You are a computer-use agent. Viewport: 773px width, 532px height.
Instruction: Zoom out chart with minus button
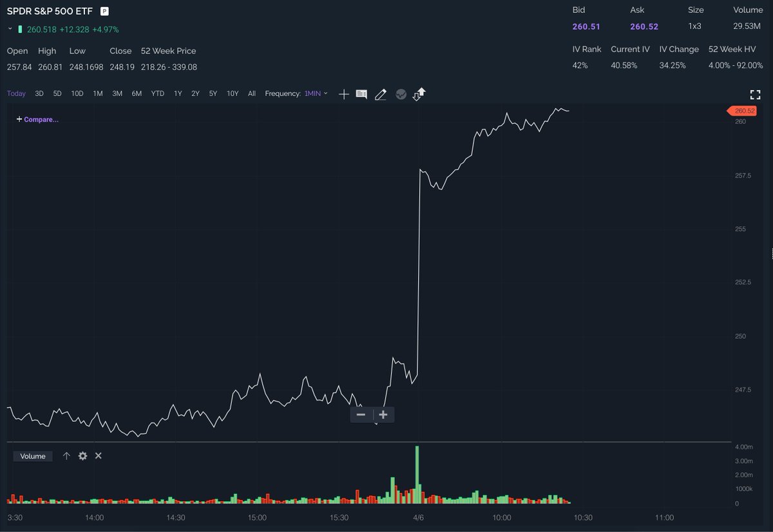coord(361,415)
